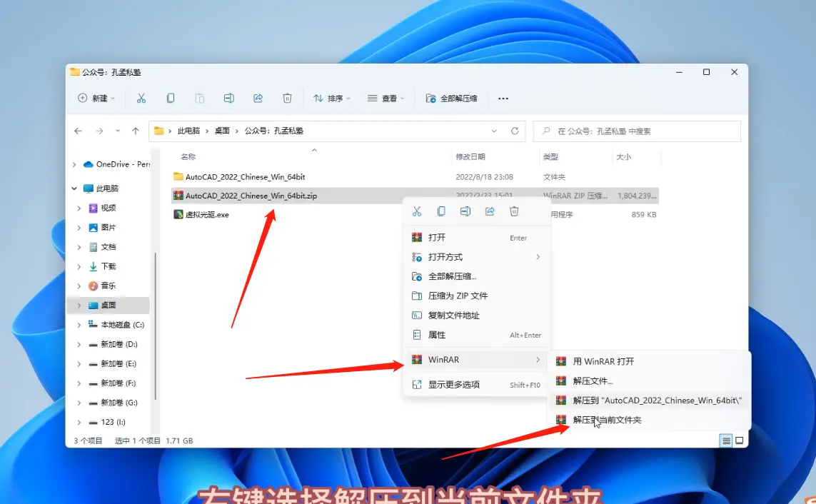Click 桌面 in the address bar path
816x504 pixels.
point(222,131)
